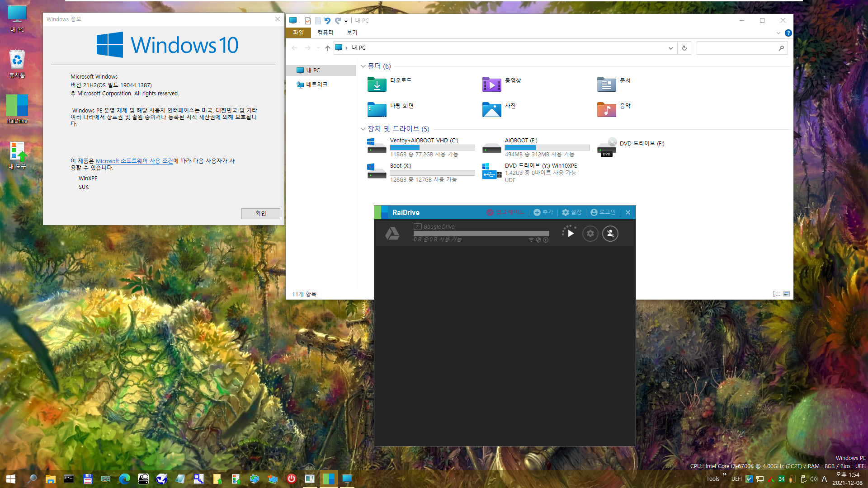Click the clock showing 오후 1:54
This screenshot has height=488, width=868.
click(847, 475)
